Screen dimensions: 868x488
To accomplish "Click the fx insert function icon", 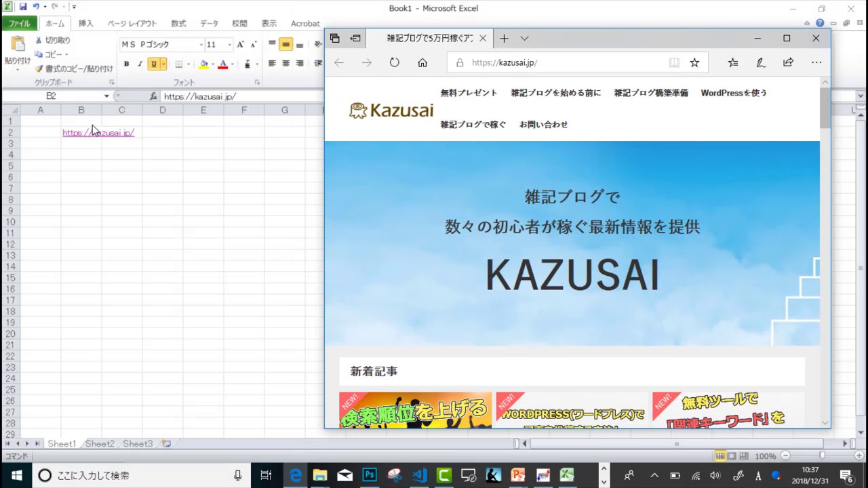I will tap(153, 96).
